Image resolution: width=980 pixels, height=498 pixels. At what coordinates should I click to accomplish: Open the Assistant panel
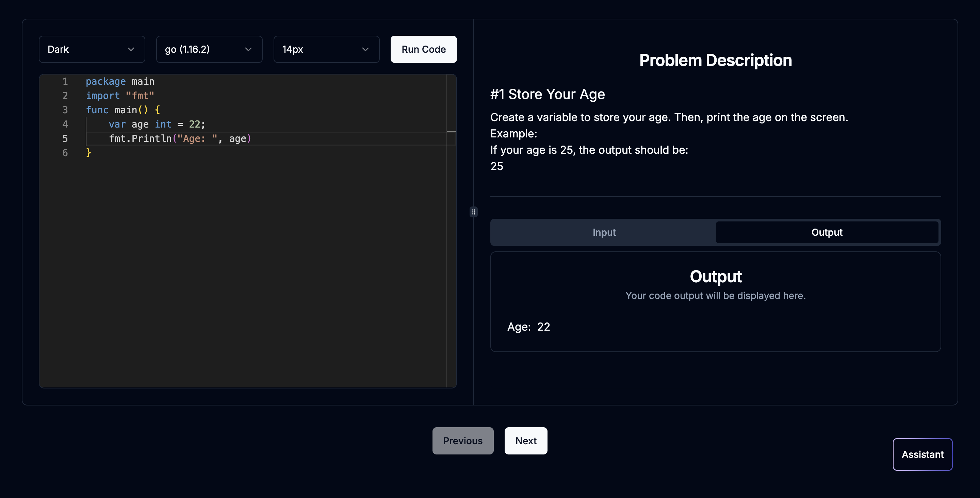pos(922,454)
